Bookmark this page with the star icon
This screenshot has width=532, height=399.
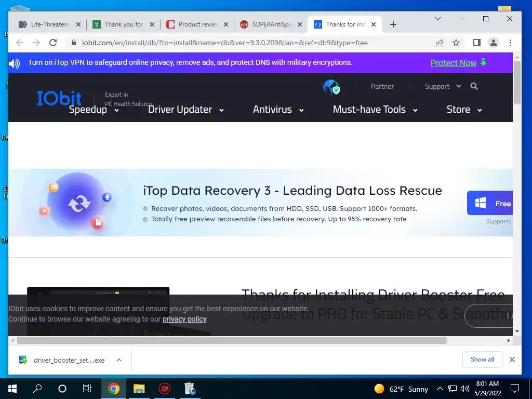456,43
